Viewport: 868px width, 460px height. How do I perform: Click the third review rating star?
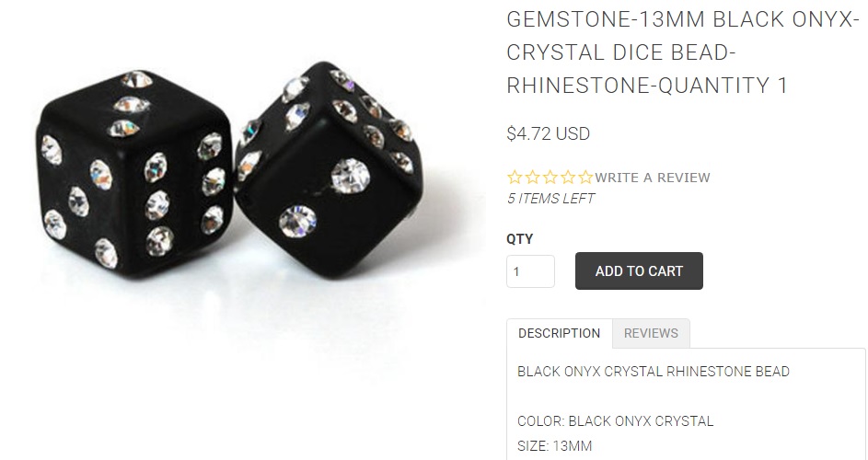click(550, 178)
